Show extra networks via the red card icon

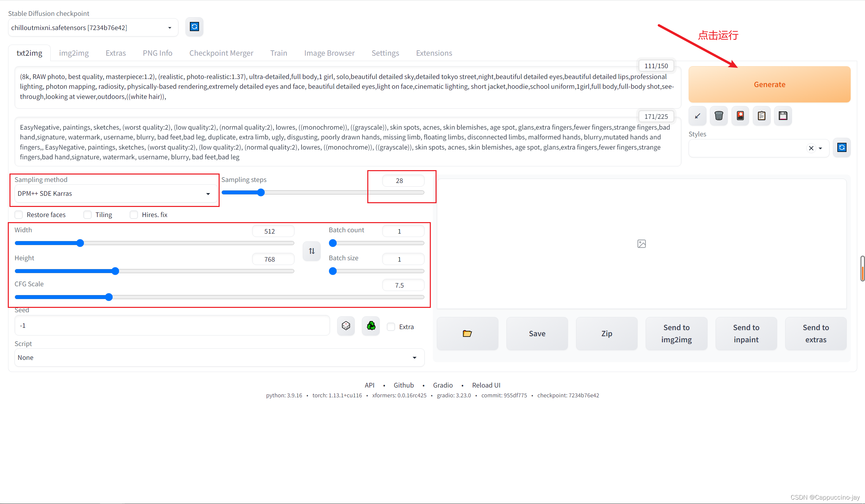(x=740, y=116)
